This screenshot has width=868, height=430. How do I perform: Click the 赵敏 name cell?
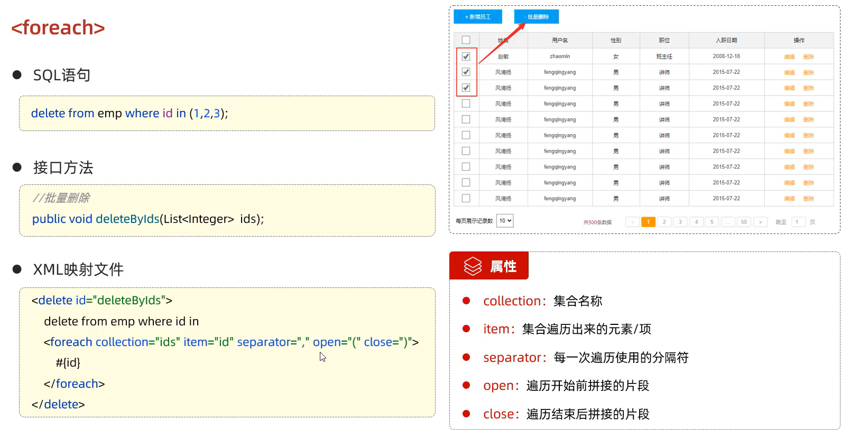tap(503, 57)
